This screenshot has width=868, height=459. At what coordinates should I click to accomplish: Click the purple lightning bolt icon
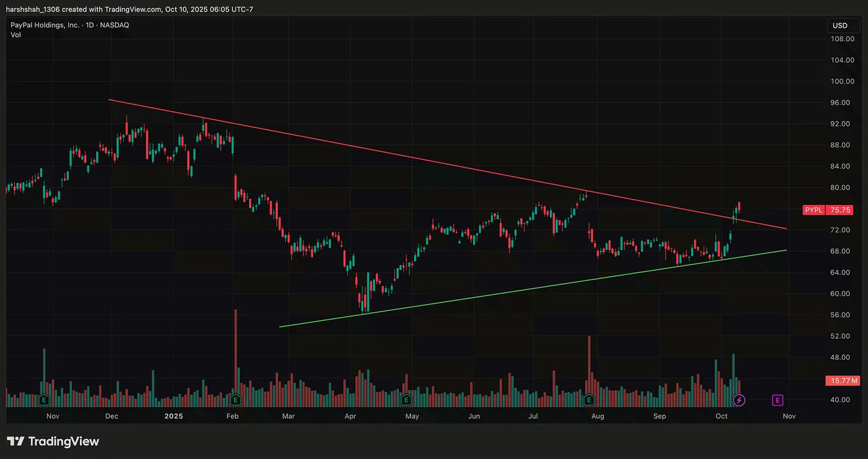739,400
